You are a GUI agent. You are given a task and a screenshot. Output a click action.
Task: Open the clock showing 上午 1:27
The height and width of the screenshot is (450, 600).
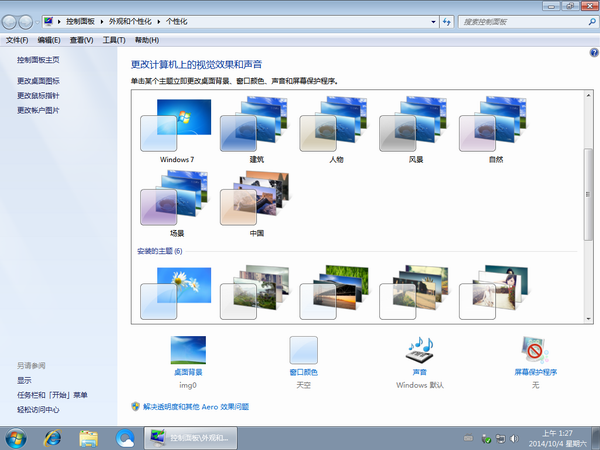click(558, 438)
